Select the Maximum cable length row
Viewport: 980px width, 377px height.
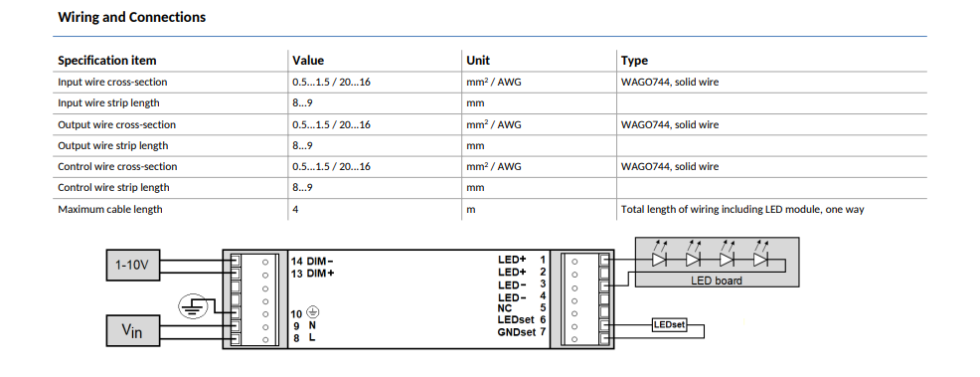pos(490,210)
